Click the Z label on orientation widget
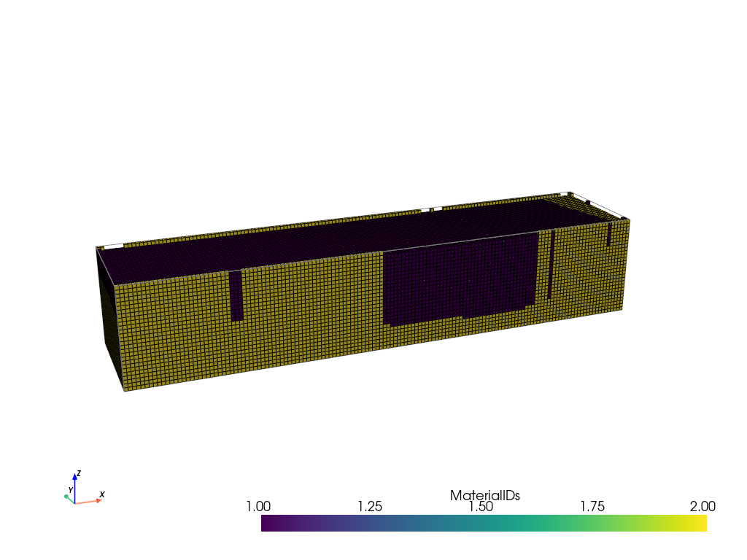This screenshot has width=747, height=560. pyautogui.click(x=78, y=473)
